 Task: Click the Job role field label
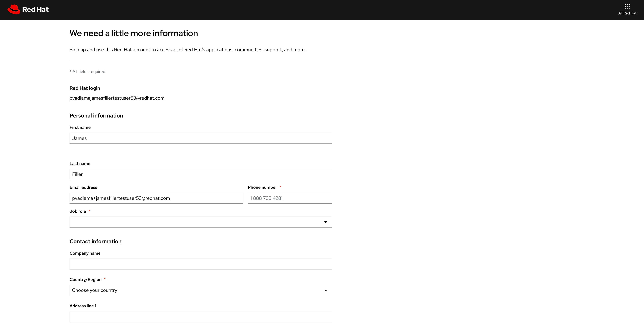tap(78, 211)
